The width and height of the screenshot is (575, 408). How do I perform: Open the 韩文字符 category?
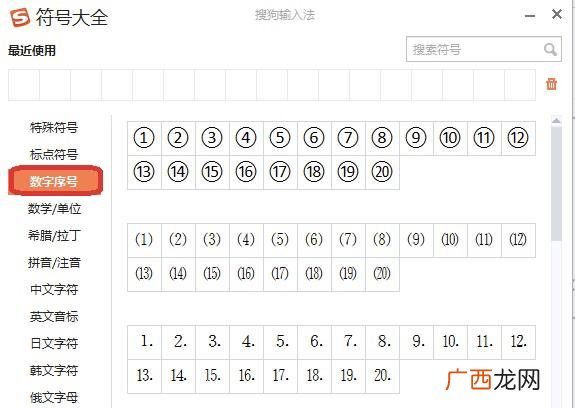click(54, 371)
